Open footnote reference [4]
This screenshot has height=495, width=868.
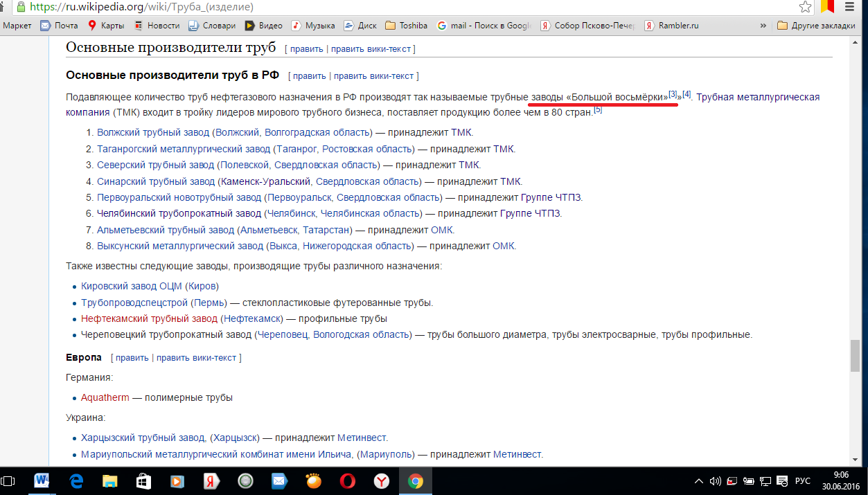coord(687,93)
